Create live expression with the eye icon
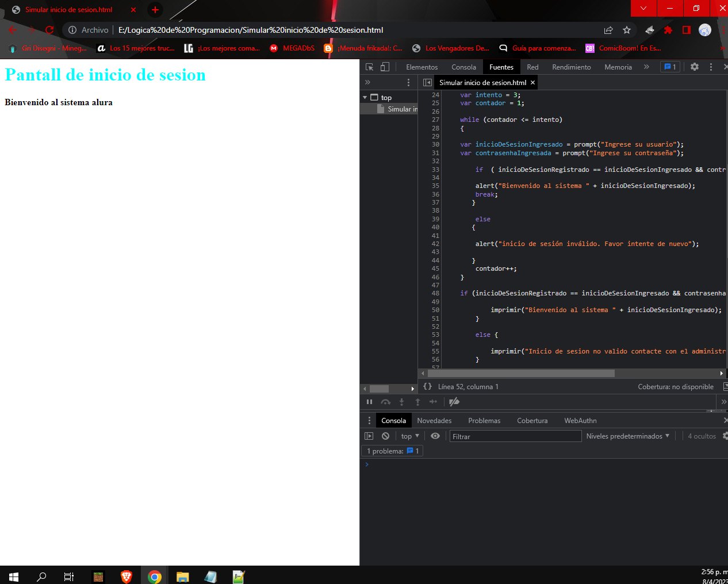Viewport: 728px width, 584px height. click(x=435, y=436)
